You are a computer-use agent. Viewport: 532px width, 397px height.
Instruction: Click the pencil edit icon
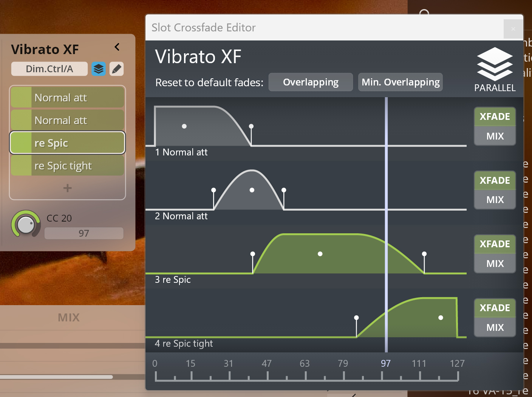click(x=117, y=69)
